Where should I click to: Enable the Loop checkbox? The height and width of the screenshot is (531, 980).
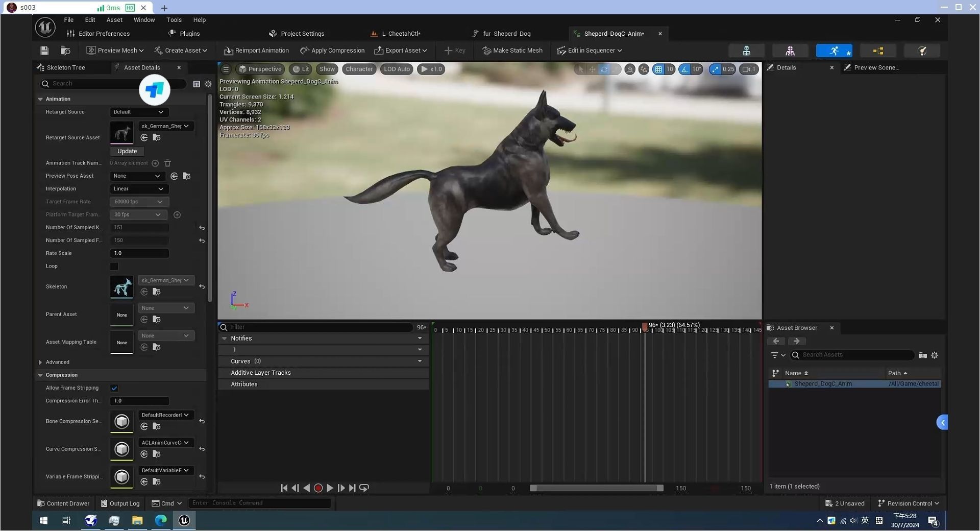[114, 267]
